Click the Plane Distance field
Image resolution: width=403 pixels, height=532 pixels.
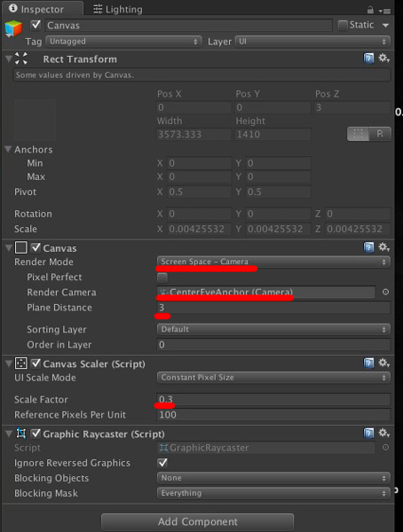click(273, 308)
